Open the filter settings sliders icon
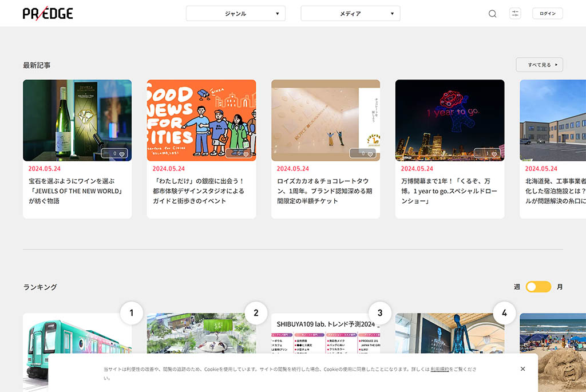The height and width of the screenshot is (392, 586). (x=515, y=14)
